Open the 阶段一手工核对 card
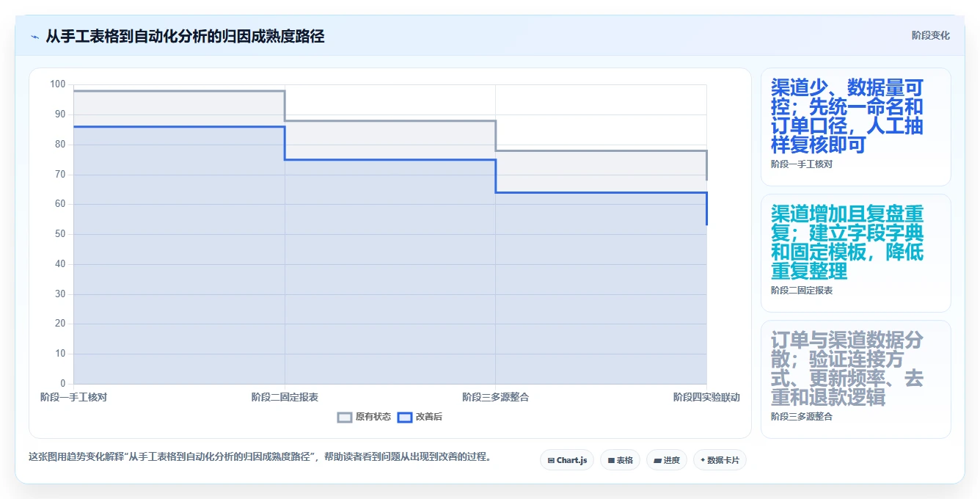 coord(855,127)
